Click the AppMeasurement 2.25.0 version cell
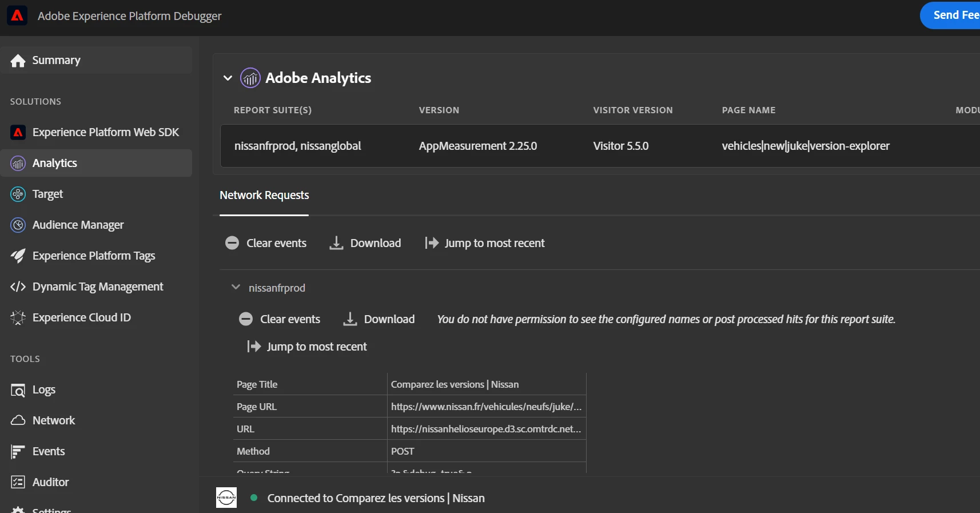This screenshot has height=513, width=980. 478,146
